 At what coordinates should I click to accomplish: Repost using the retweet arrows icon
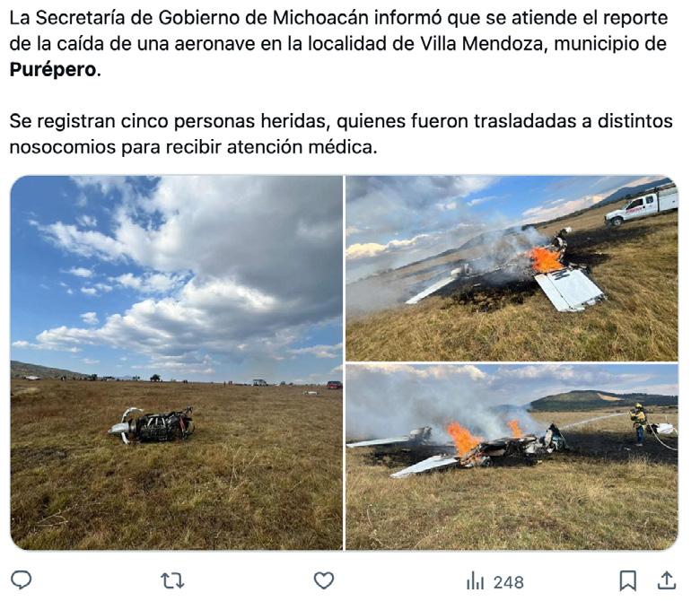(172, 580)
